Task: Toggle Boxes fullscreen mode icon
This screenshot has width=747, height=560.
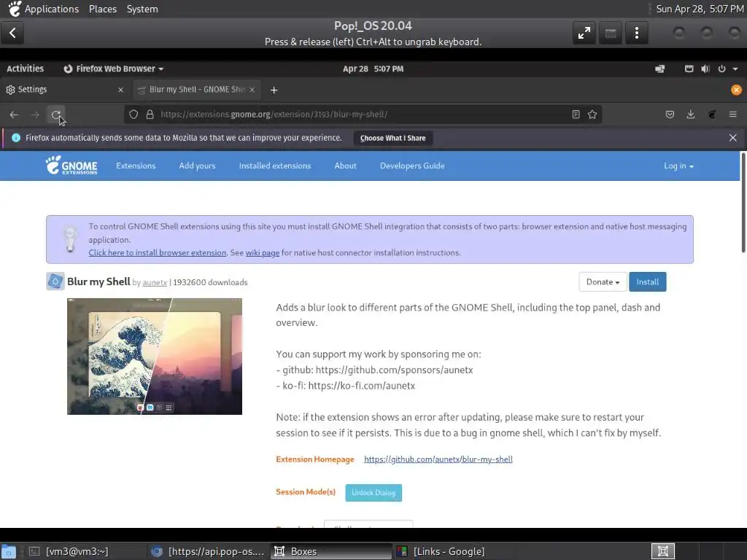Action: click(584, 33)
